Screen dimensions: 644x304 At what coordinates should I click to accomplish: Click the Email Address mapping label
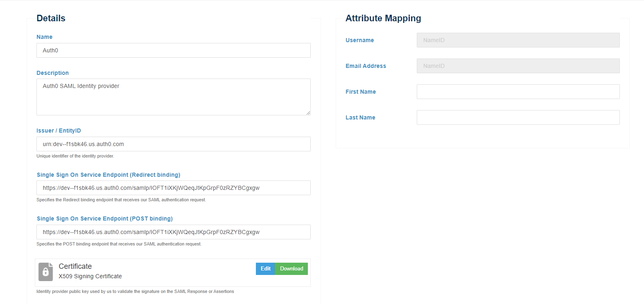[x=366, y=66]
